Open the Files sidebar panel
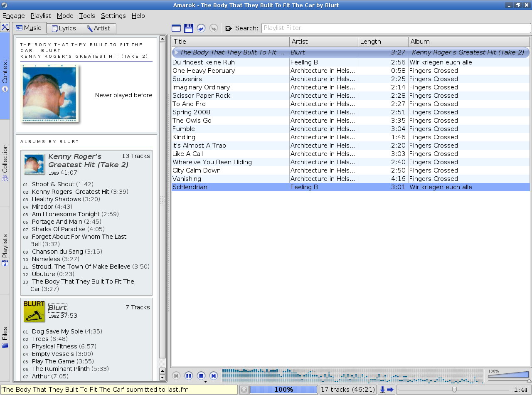Screen dimensions: 532x395 point(5,338)
